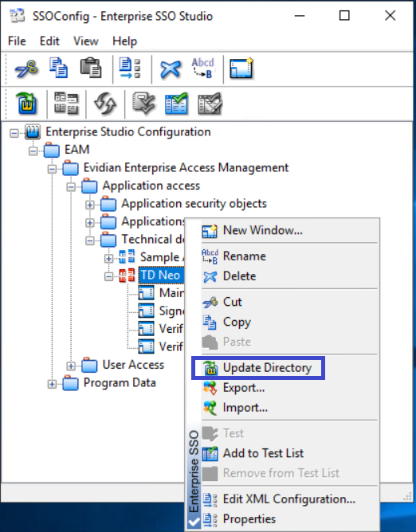Expand the Program Data node
This screenshot has width=416, height=532.
52,384
